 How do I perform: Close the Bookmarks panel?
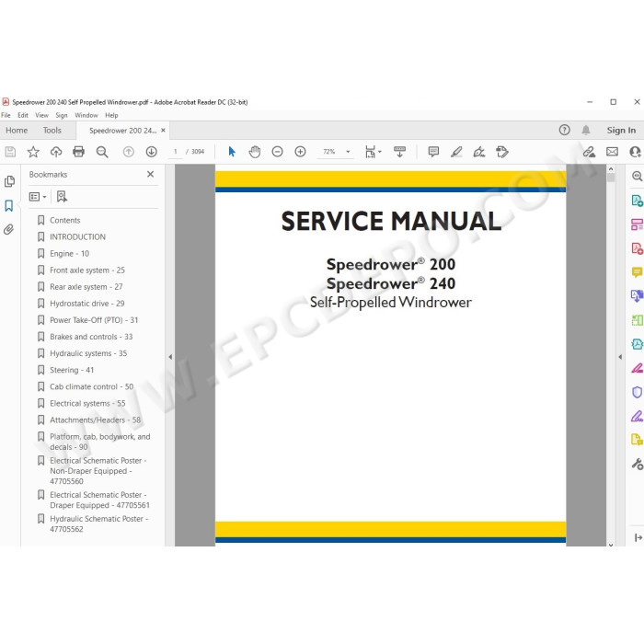click(x=150, y=174)
